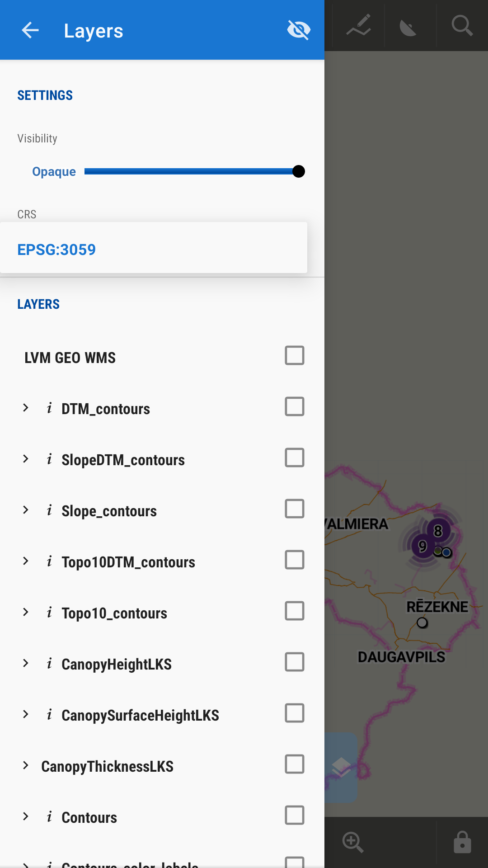Tap the back arrow in Layers header
This screenshot has height=868, width=488.
click(30, 30)
